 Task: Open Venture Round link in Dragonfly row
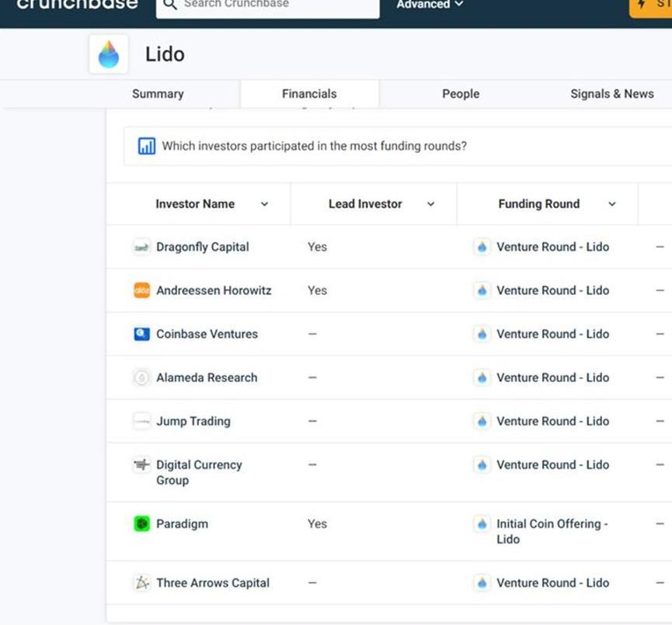(553, 247)
